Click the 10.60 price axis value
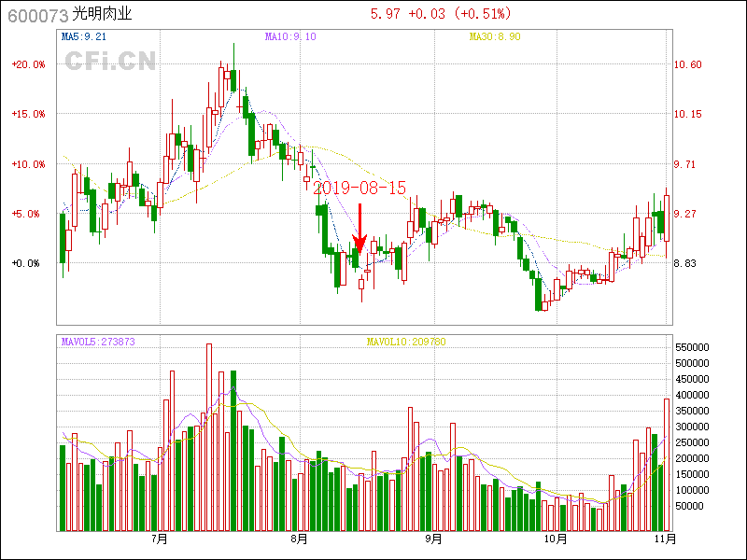747x560 pixels. (687, 64)
